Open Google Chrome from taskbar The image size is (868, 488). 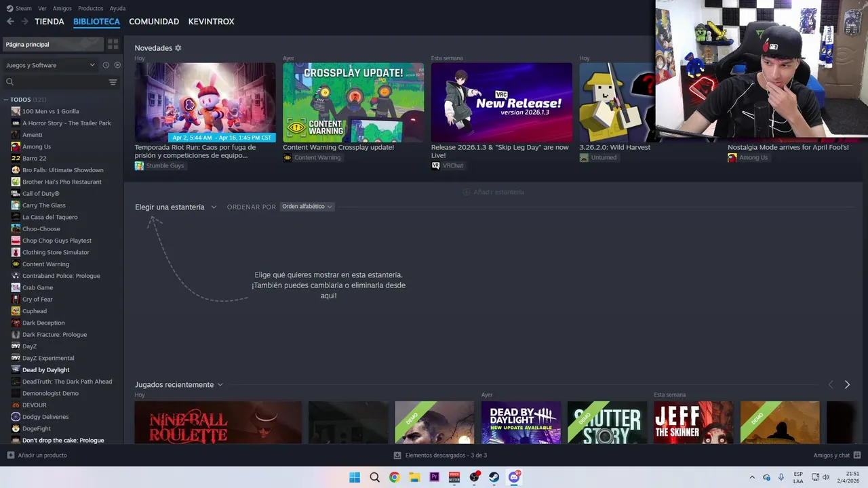[394, 477]
